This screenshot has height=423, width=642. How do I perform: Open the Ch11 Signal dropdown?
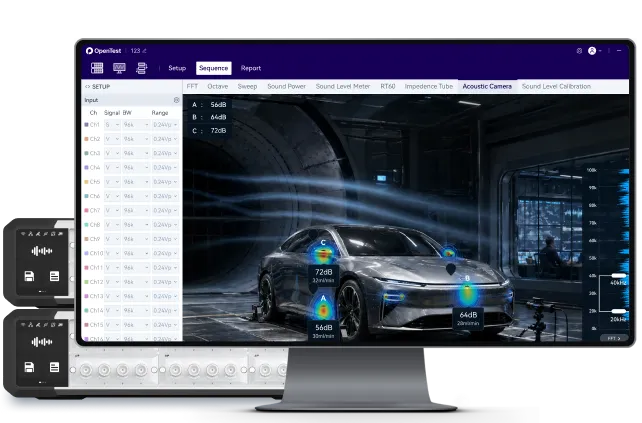tap(112, 267)
